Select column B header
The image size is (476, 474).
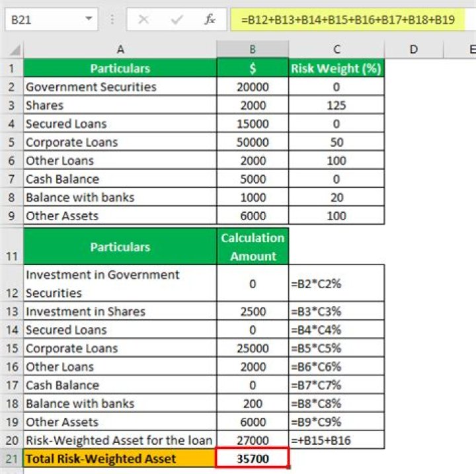[x=253, y=49]
